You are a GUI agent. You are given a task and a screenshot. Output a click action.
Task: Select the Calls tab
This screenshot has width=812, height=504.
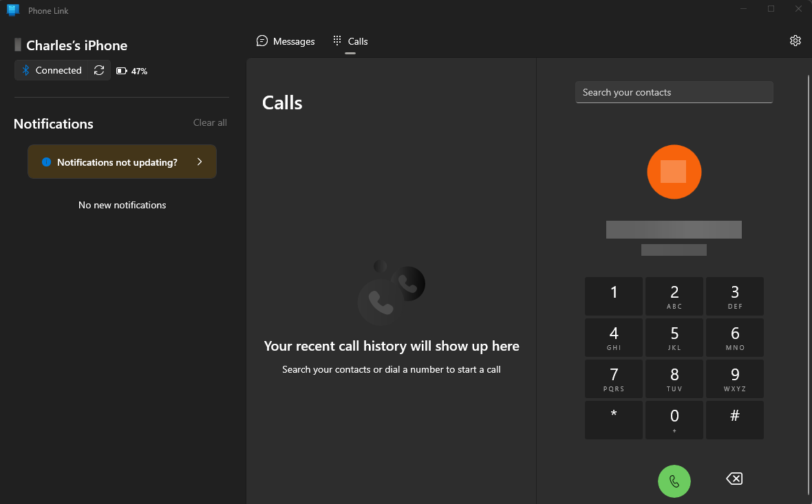pos(350,41)
